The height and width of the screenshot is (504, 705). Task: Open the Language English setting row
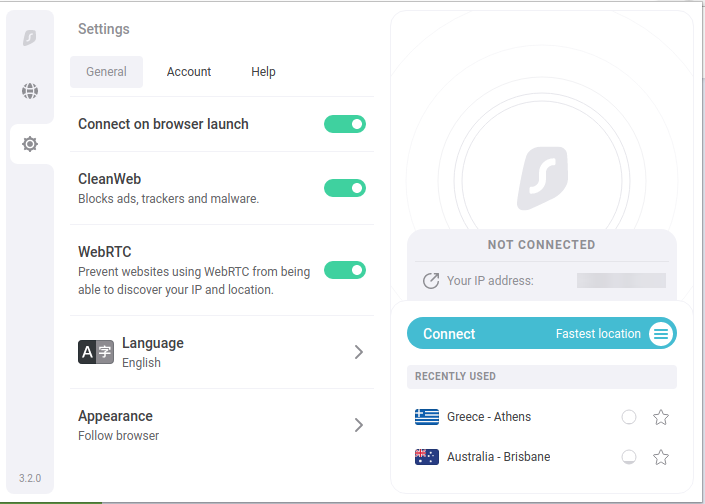coord(222,352)
